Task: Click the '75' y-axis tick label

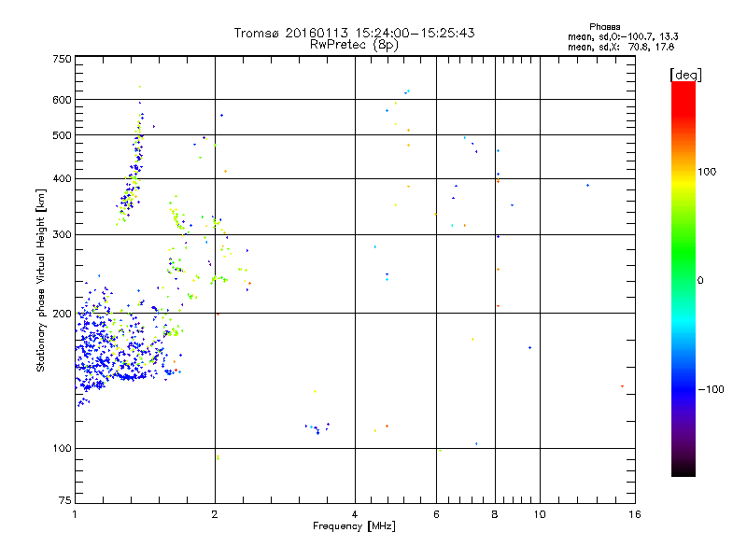Action: (65, 500)
